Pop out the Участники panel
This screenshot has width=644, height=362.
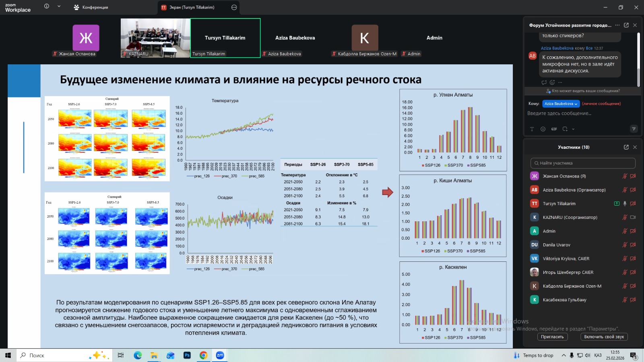click(x=626, y=147)
